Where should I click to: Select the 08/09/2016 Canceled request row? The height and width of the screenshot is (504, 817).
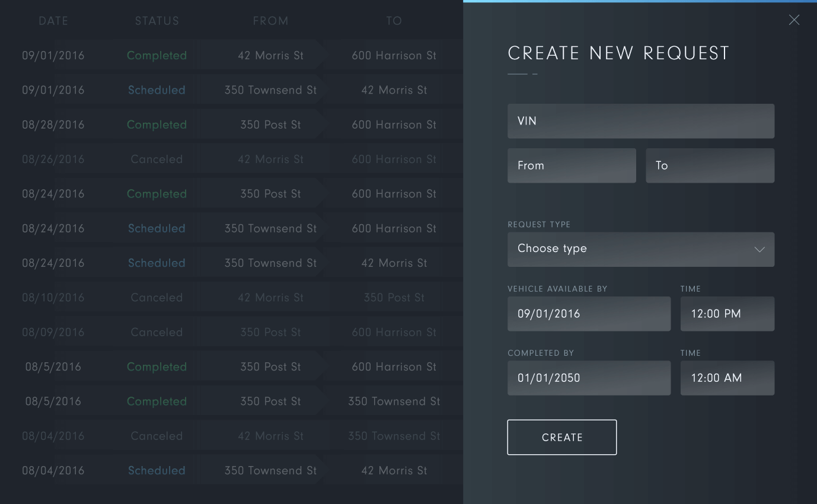[231, 332]
